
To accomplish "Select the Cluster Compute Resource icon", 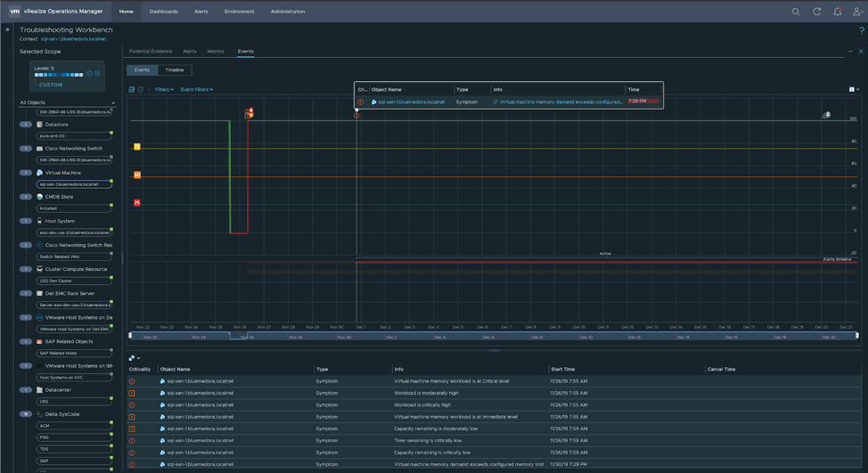I will pos(39,269).
